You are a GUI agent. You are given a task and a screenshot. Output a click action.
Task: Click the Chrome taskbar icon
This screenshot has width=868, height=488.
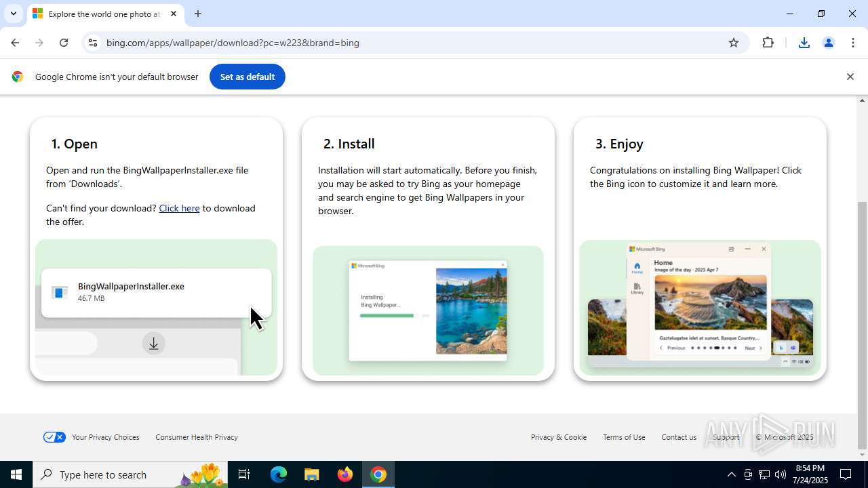378,474
